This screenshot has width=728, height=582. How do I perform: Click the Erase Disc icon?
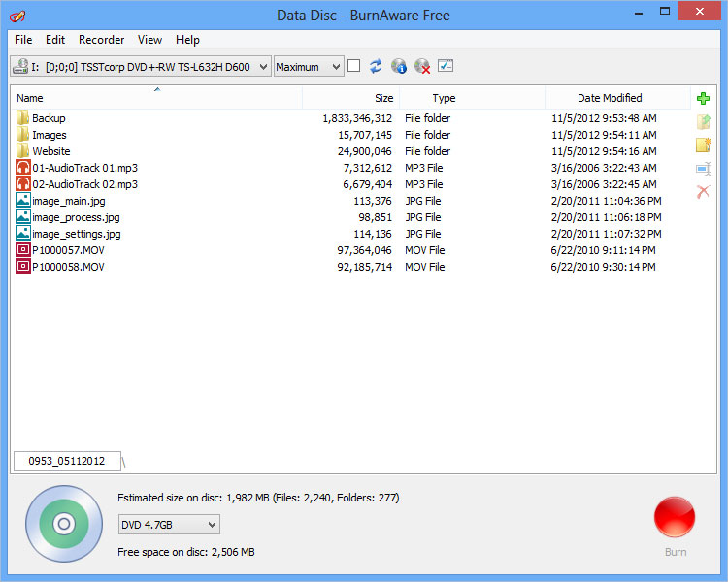click(x=422, y=66)
